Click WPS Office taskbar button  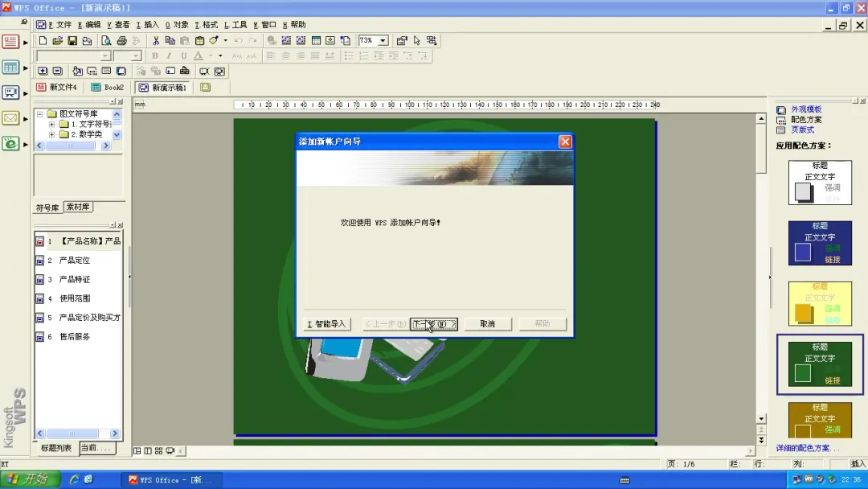coord(171,479)
